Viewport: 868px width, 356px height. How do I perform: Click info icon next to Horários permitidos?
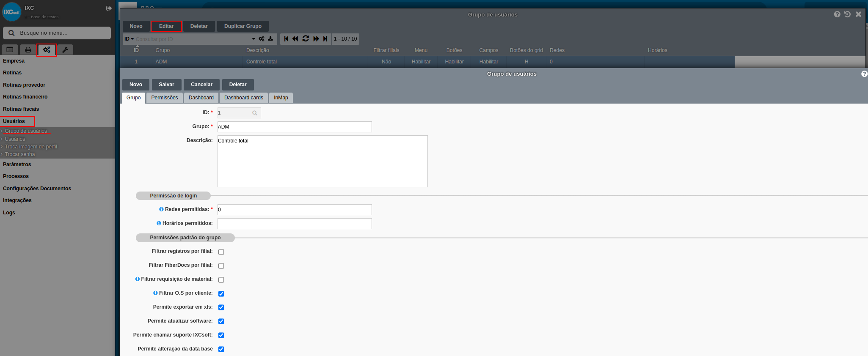point(159,223)
